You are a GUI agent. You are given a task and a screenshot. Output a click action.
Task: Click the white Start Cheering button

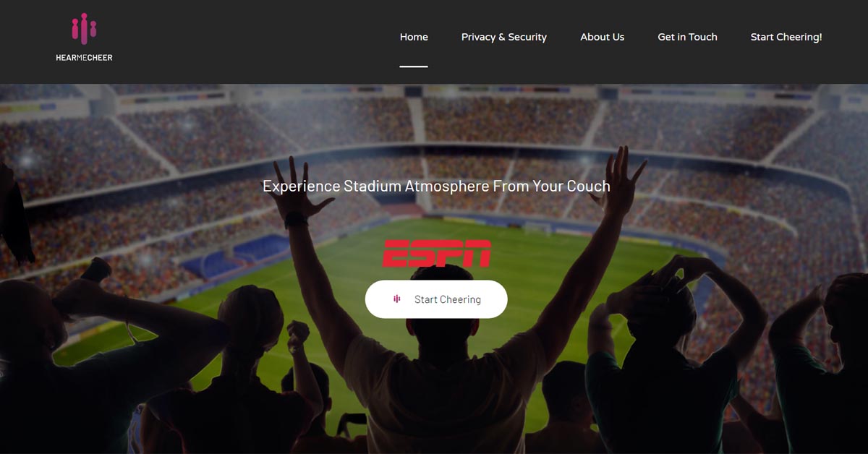(436, 299)
